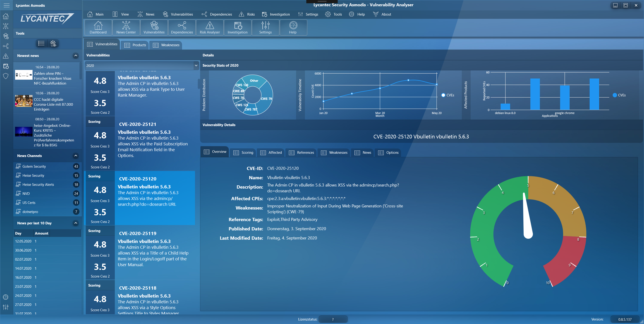This screenshot has height=324, width=644.
Task: Switch to the Weaknesses top tab
Action: pos(166,45)
